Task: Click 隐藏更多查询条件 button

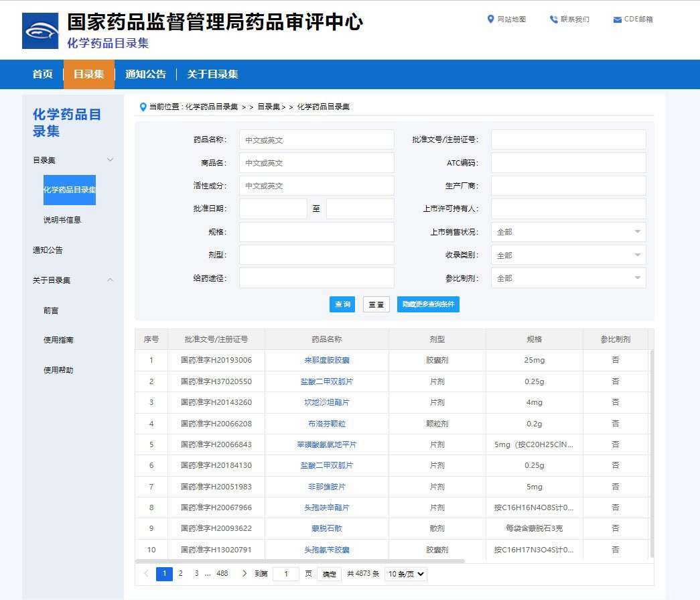Action: pyautogui.click(x=428, y=304)
